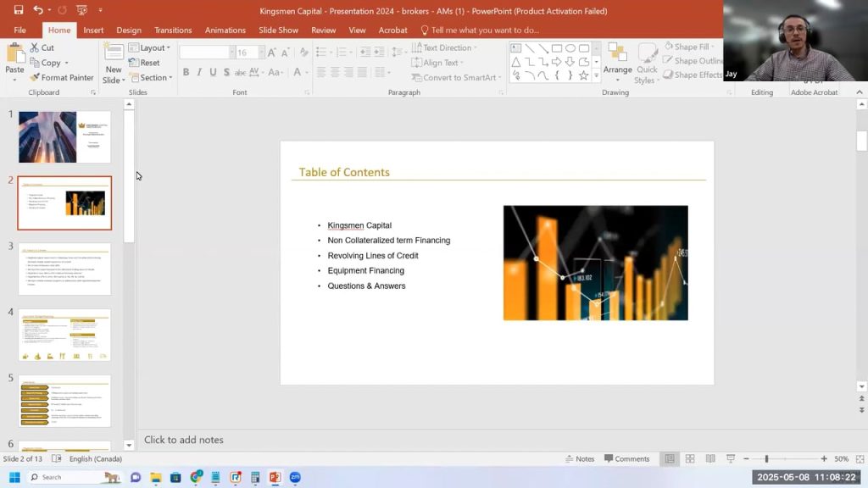The width and height of the screenshot is (868, 488).
Task: Click Tell me what you want to do
Action: click(480, 30)
